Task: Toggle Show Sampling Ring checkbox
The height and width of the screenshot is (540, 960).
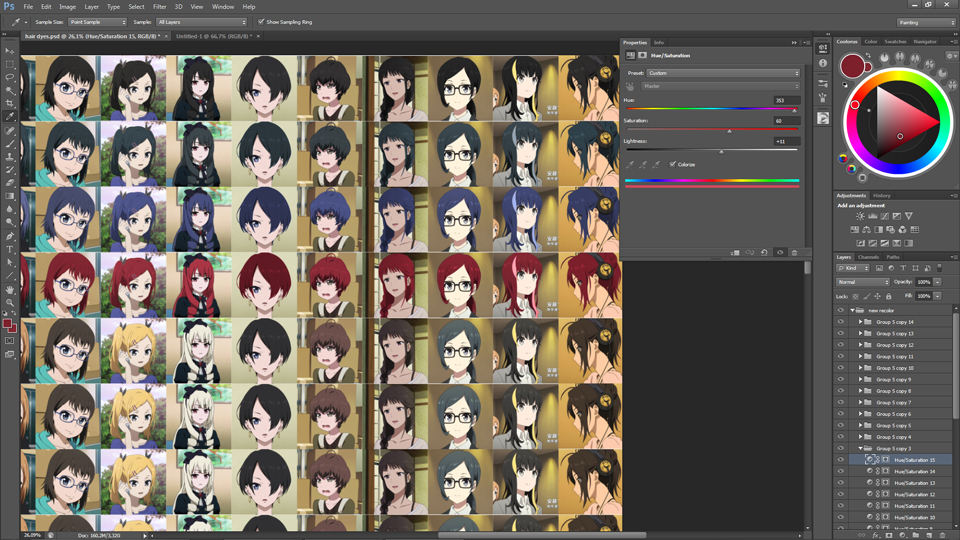Action: [x=261, y=22]
